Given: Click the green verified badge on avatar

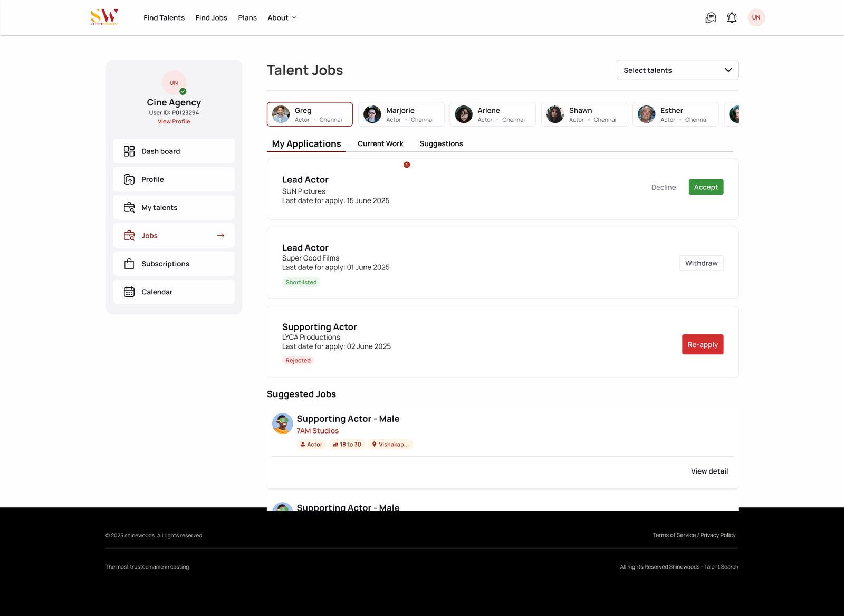Looking at the screenshot, I should tap(183, 91).
